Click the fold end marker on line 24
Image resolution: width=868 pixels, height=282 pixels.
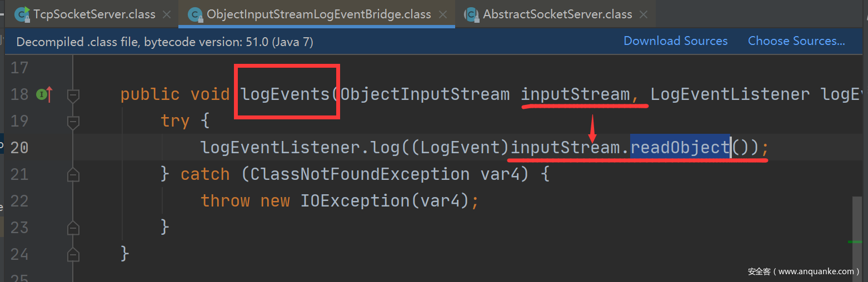73,254
